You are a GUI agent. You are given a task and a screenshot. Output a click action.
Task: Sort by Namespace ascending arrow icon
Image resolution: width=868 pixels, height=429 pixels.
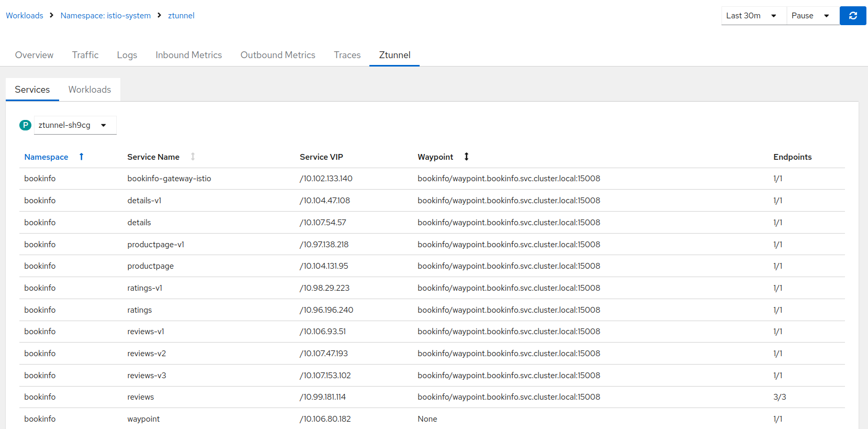(81, 157)
